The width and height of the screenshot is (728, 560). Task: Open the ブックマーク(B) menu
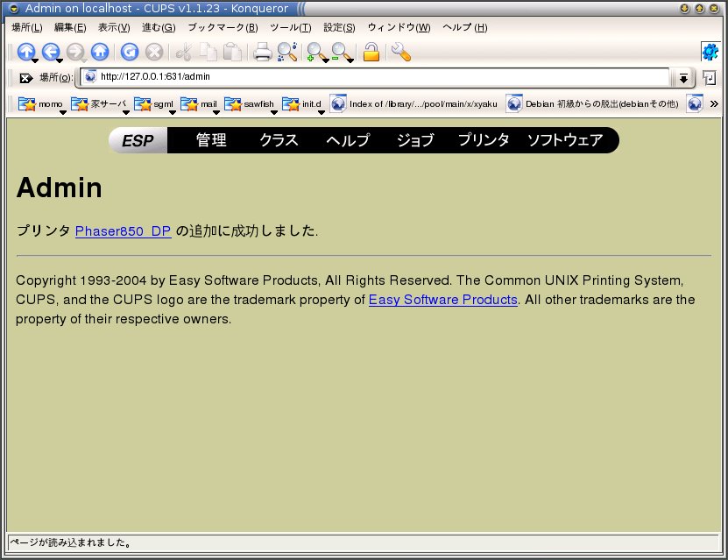tap(223, 27)
